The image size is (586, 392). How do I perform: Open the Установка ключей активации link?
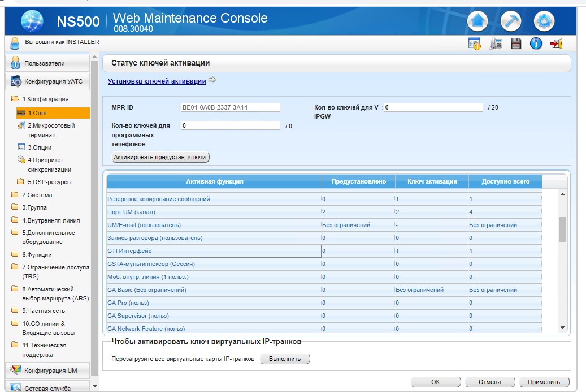pyautogui.click(x=157, y=81)
